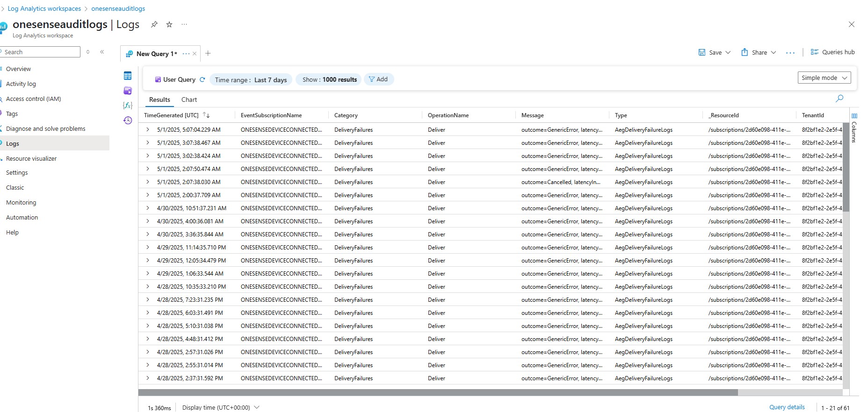Sort by the TimeGenerated column arrows
Image resolution: width=868 pixels, height=412 pixels.
[x=206, y=115]
